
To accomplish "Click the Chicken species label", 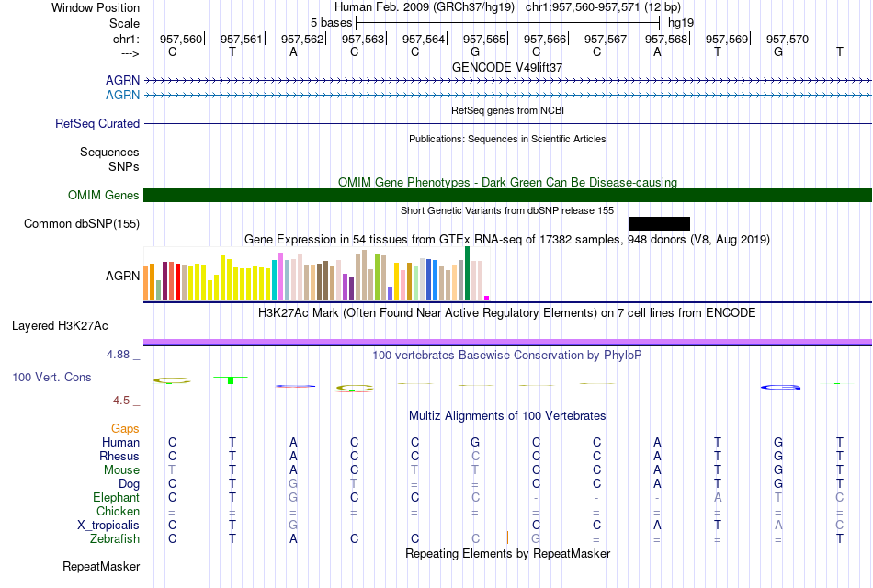I will coord(118,511).
